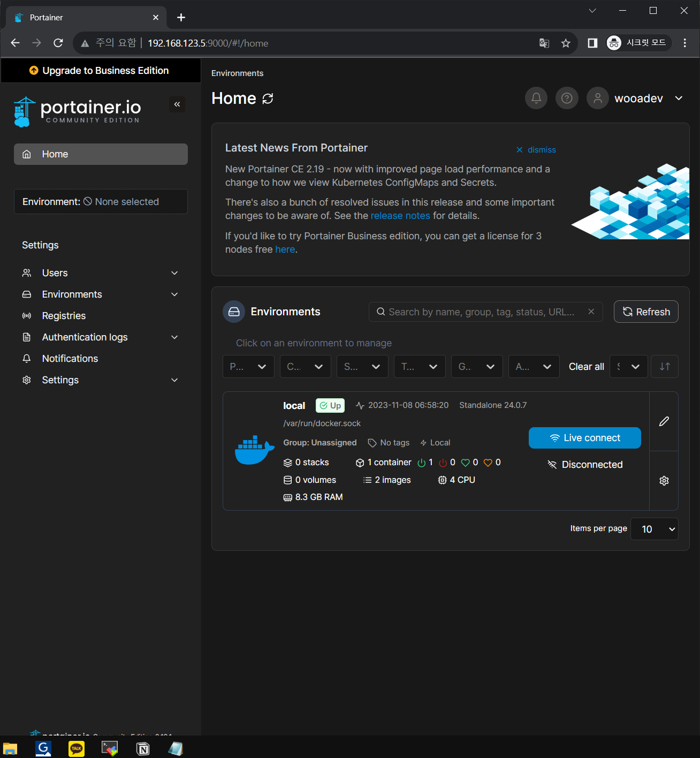
Task: Collapse the sidebar with double-chevron icon
Action: (177, 104)
